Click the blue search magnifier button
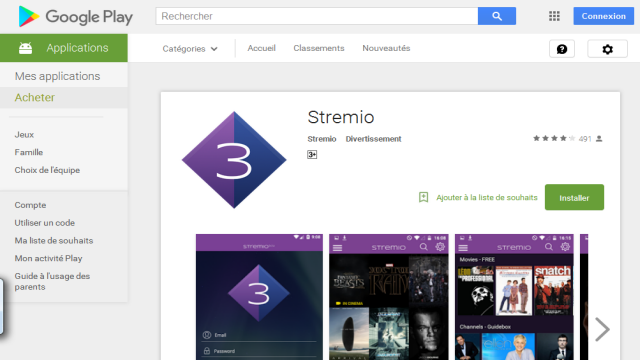Screen dimensions: 640x360 497,16
